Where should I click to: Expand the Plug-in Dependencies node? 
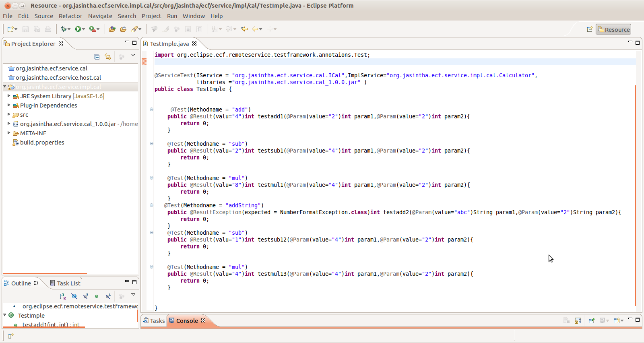coord(9,105)
